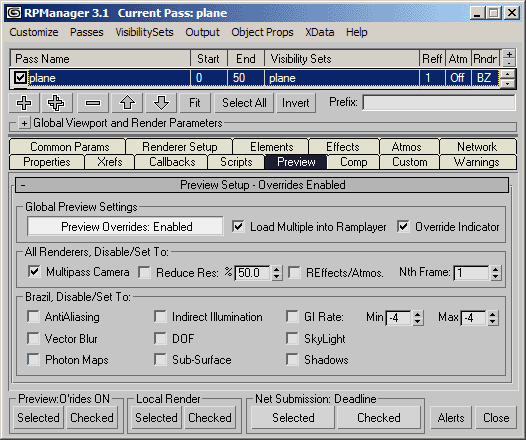Click the Prefix input field
This screenshot has height=440, width=526.
pyautogui.click(x=439, y=103)
